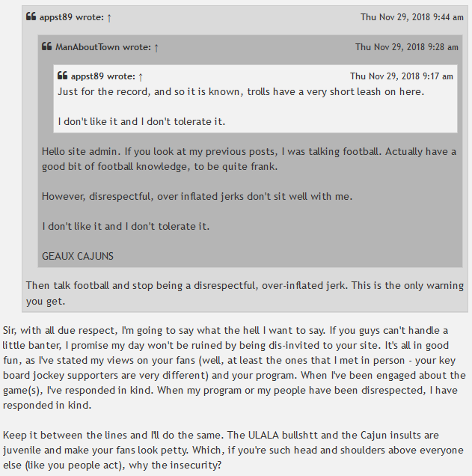472x476 pixels.
Task: Jump to ManAboutTown's original post via up arrow
Action: coord(156,47)
